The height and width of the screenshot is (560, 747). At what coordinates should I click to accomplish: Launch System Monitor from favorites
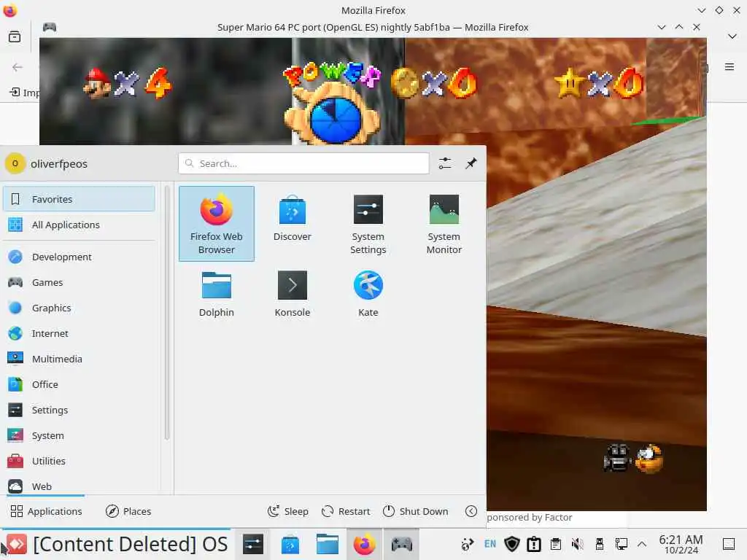(444, 223)
